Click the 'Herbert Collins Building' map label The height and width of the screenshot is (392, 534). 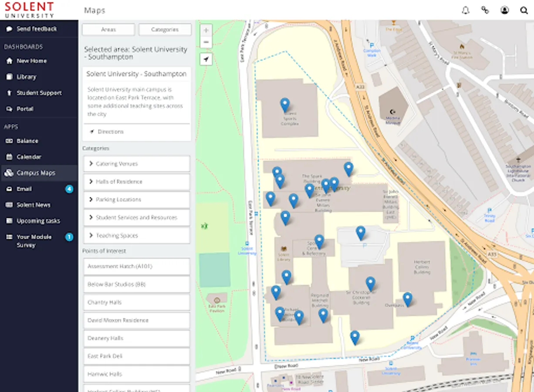422,267
